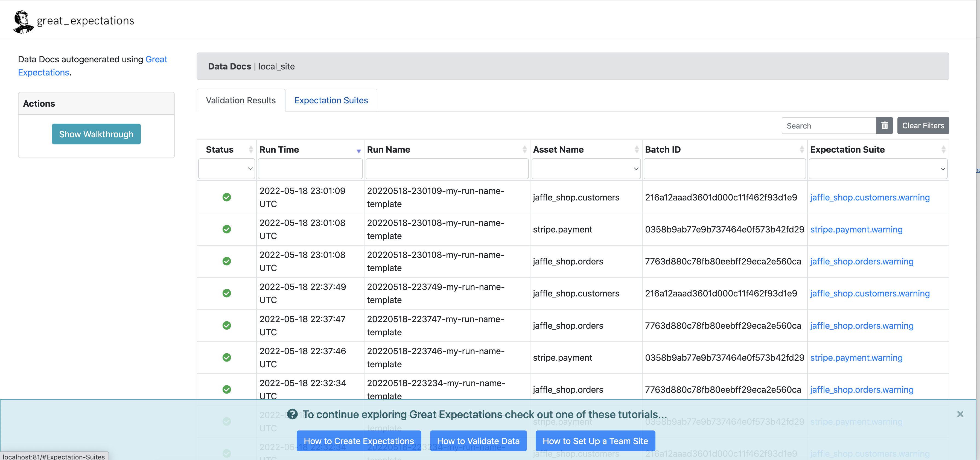Sort by the Status column arrows
The width and height of the screenshot is (980, 460).
click(x=251, y=150)
